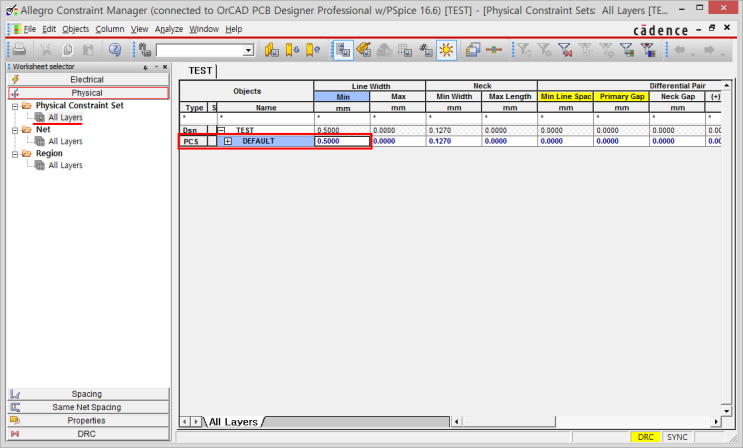Click the horizontal scrollbar right arrow
Viewport: 743px width, 448px height.
716,421
